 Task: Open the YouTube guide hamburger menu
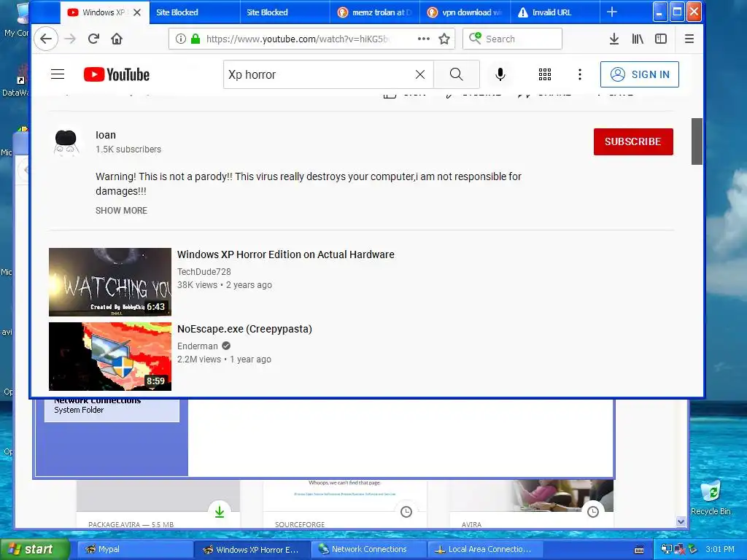coord(58,74)
